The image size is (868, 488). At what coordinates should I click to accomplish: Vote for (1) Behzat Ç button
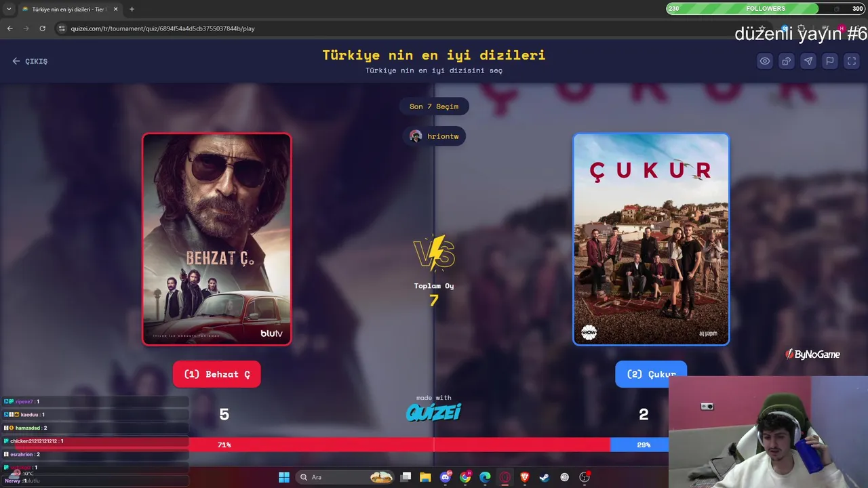click(217, 374)
